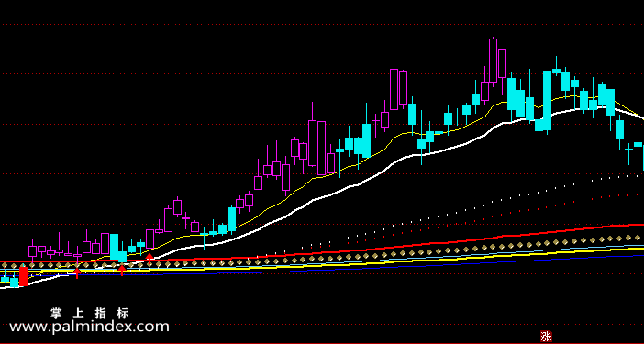Click the red 涨 marker icon
644x344 pixels.
pos(546,337)
